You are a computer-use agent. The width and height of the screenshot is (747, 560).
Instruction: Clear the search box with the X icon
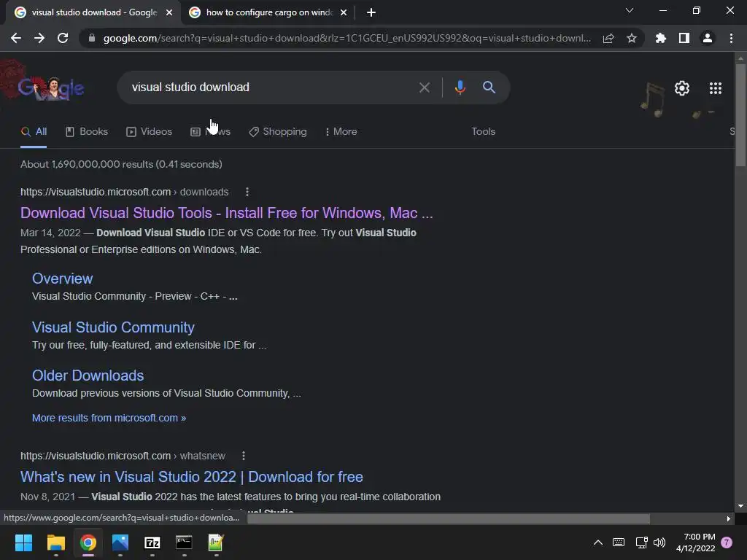(x=424, y=87)
